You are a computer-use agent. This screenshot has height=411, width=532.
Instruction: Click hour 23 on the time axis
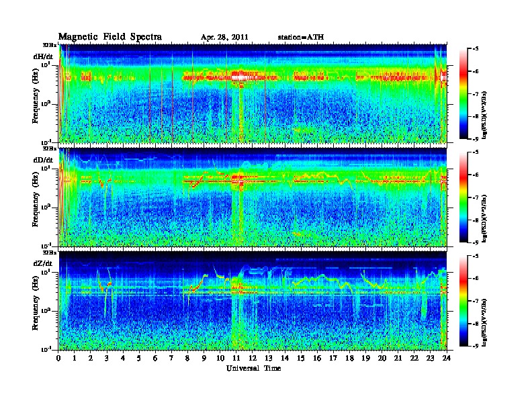pos(431,358)
